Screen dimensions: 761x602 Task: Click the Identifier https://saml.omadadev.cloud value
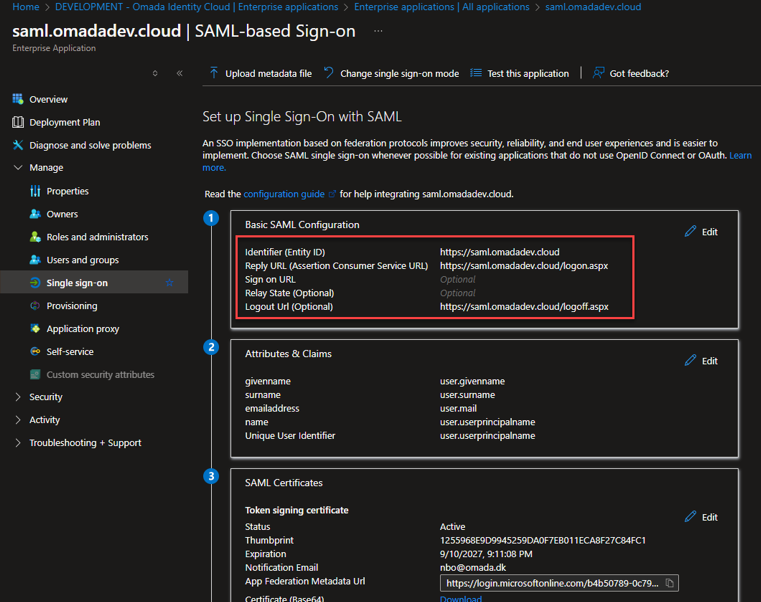pyautogui.click(x=499, y=252)
